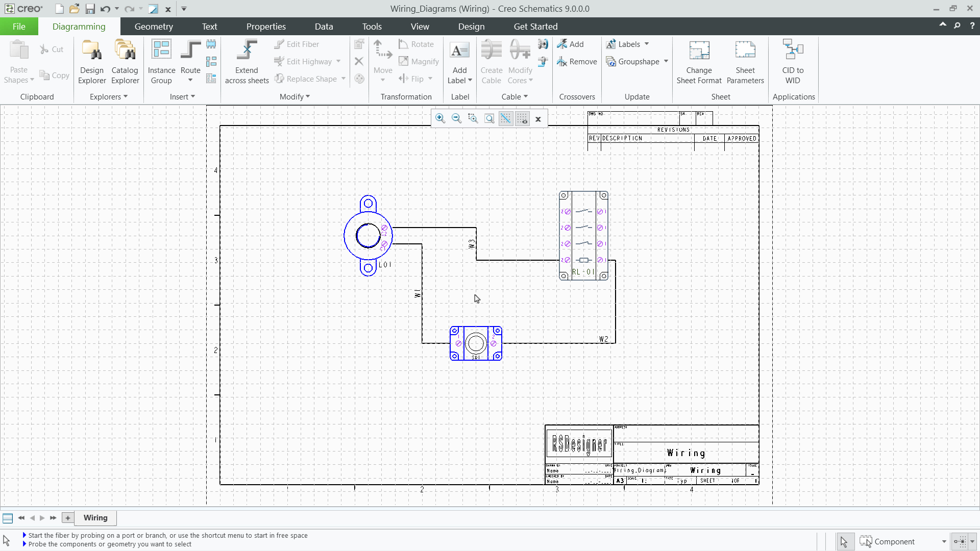Expand the Explorers group dropdown

[108, 97]
